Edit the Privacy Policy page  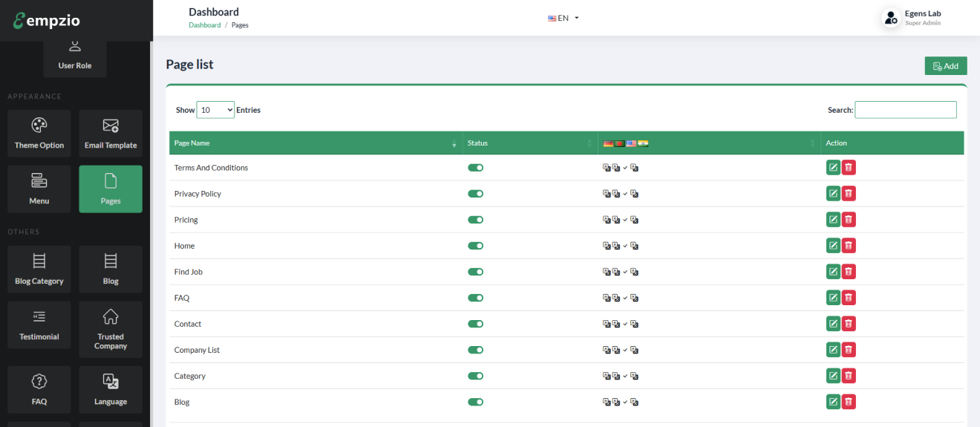pyautogui.click(x=833, y=194)
